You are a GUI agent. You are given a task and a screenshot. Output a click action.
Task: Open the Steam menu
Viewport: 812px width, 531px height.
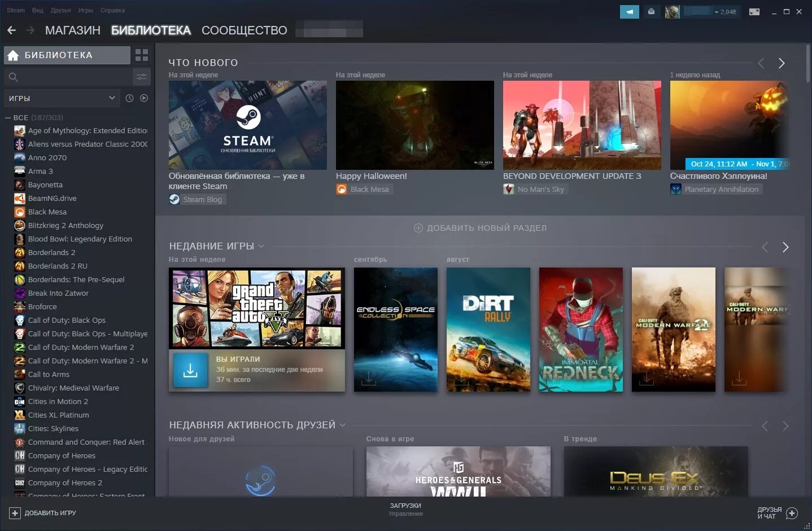[x=16, y=10]
